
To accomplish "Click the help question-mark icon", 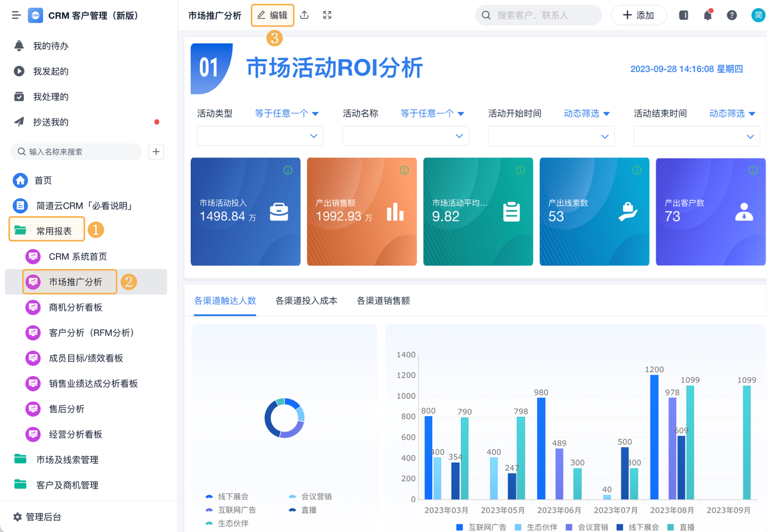I will (732, 15).
